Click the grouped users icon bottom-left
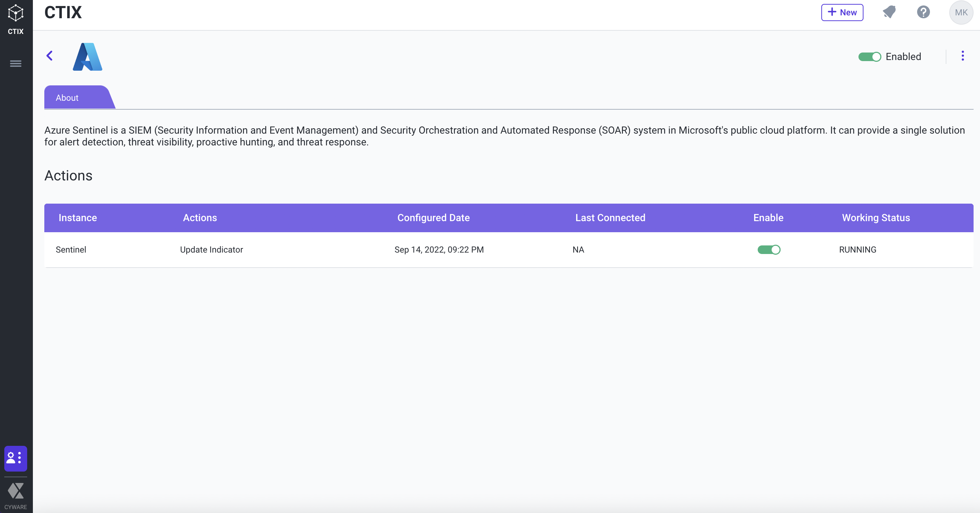The height and width of the screenshot is (513, 980). click(x=16, y=458)
